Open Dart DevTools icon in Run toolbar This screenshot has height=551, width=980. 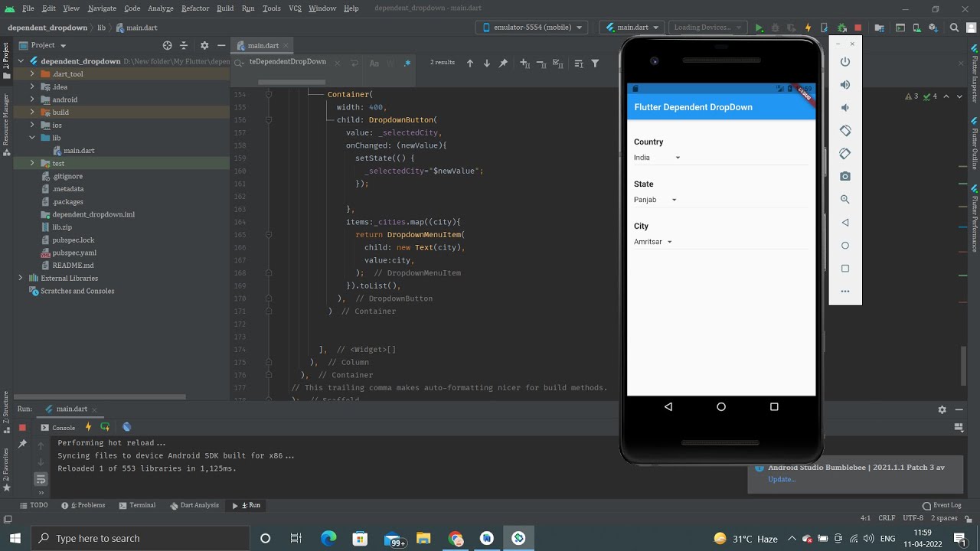click(x=127, y=427)
